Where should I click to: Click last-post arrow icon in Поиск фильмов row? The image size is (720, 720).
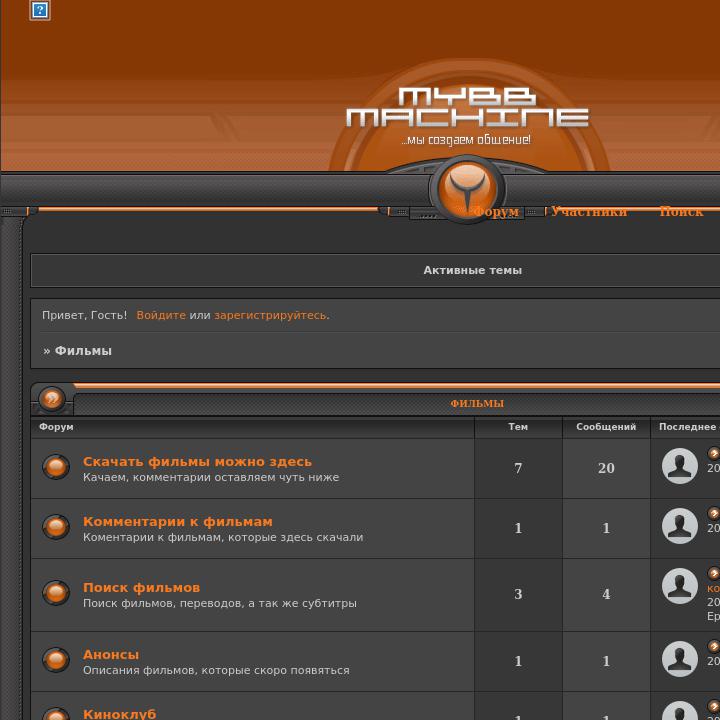point(714,574)
